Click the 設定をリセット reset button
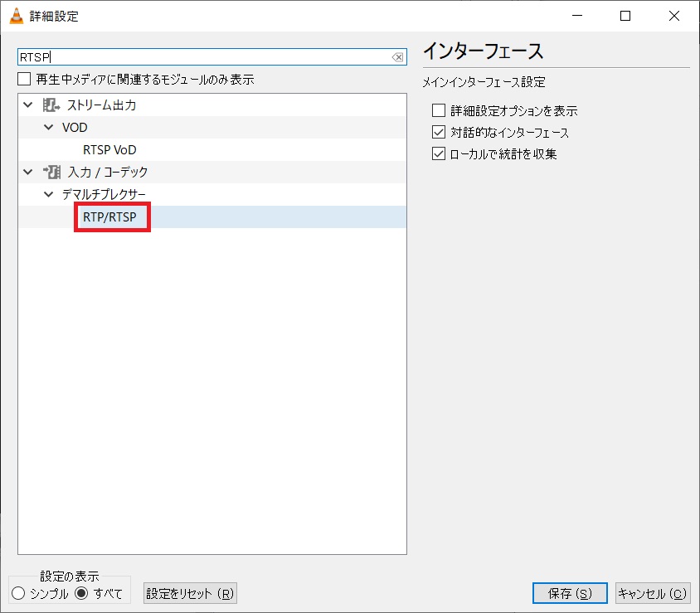 click(189, 592)
